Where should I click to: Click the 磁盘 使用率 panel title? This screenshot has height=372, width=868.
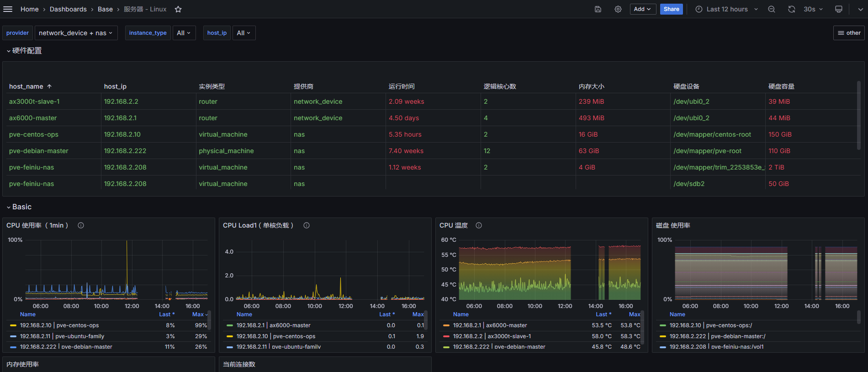(673, 225)
